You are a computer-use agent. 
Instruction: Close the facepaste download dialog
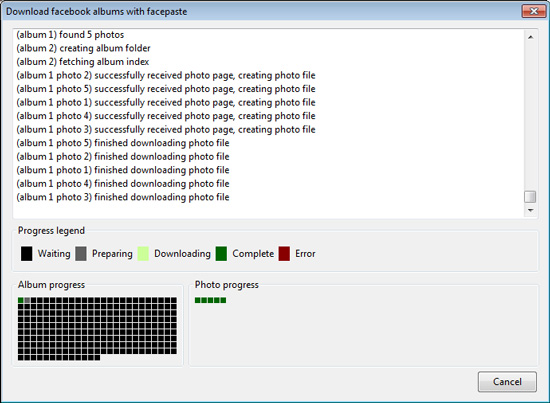tap(534, 11)
